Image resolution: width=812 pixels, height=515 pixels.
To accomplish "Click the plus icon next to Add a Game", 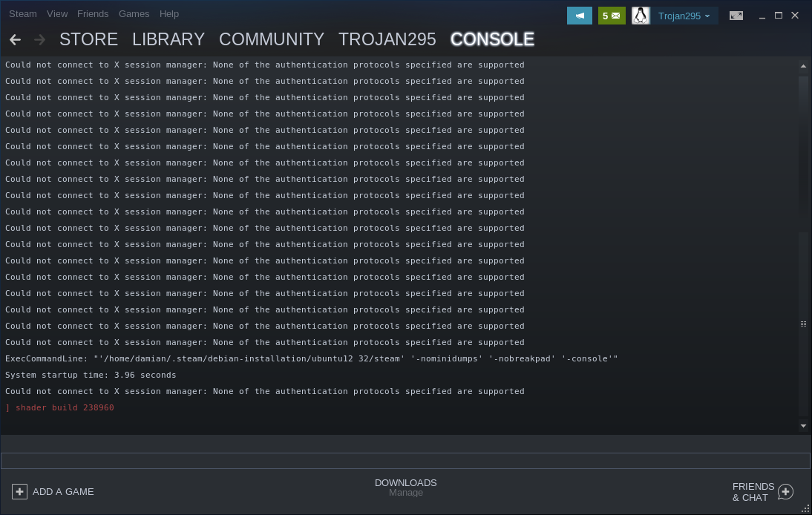I will pyautogui.click(x=20, y=492).
